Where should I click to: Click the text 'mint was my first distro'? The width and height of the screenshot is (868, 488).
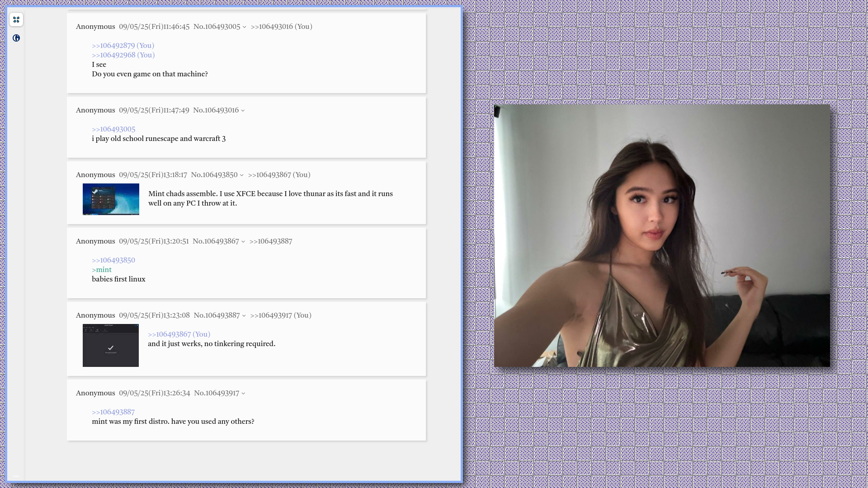click(130, 422)
